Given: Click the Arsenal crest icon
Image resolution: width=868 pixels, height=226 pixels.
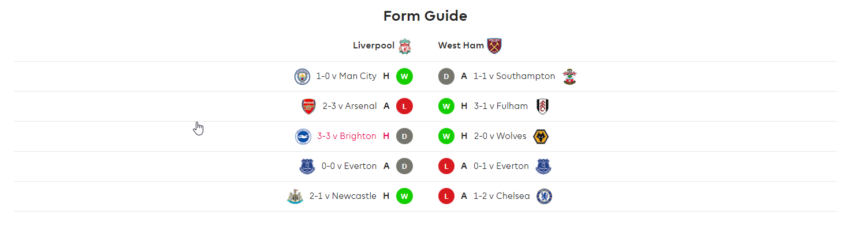Looking at the screenshot, I should [x=309, y=106].
